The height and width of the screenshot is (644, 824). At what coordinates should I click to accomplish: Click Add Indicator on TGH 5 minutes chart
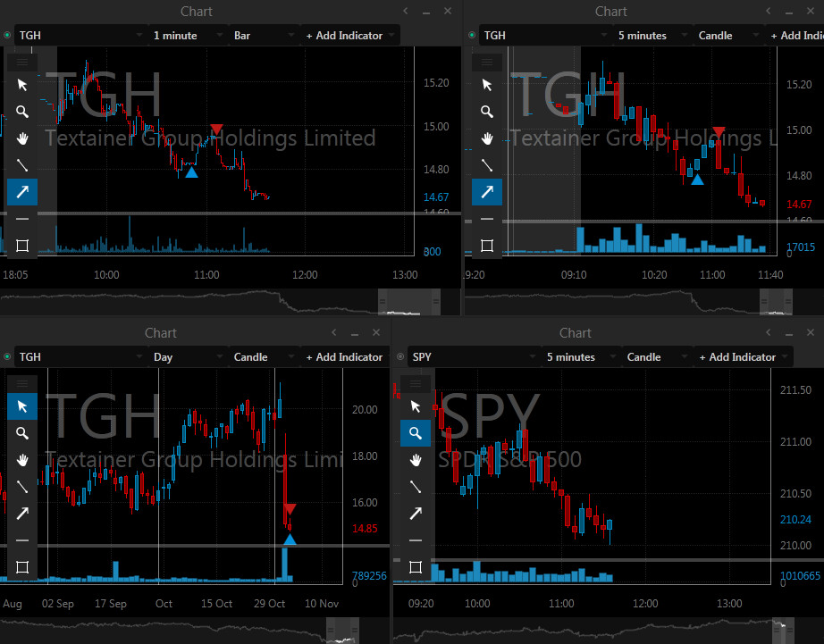[796, 35]
